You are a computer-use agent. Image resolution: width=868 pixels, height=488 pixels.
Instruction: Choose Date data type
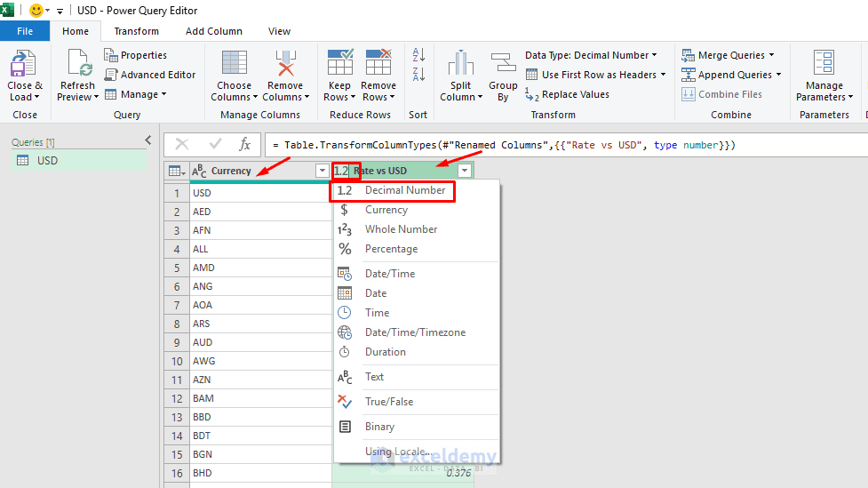[x=417, y=293]
